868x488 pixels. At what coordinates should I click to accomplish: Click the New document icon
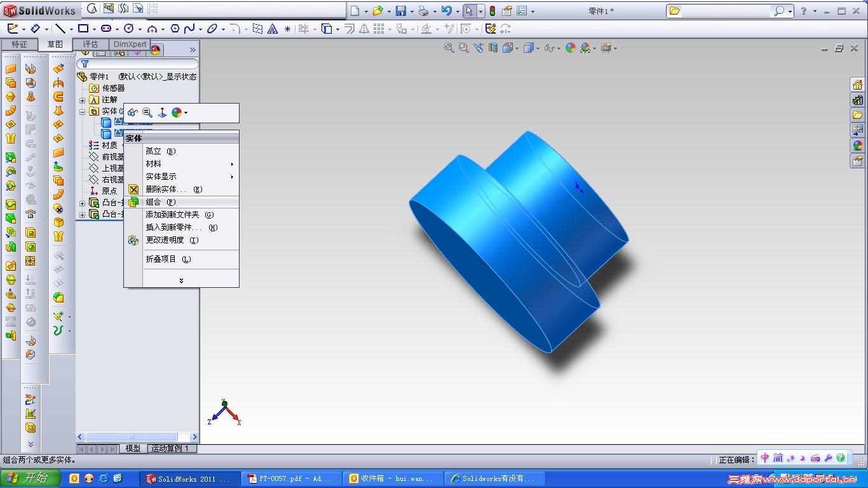click(355, 11)
